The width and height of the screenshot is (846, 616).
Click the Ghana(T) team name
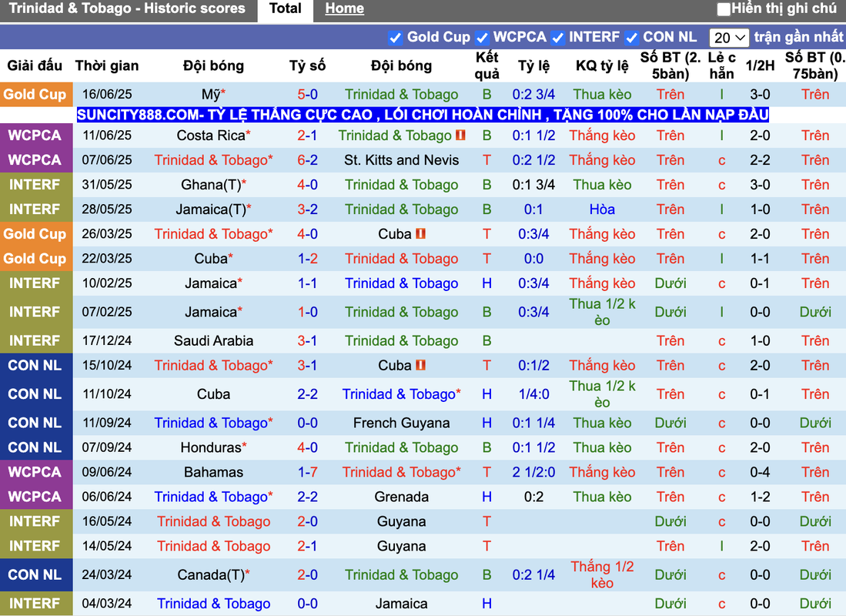click(211, 185)
